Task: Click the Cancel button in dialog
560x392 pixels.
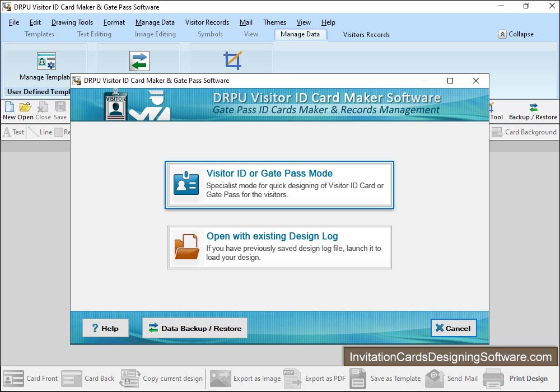Action: [x=454, y=328]
